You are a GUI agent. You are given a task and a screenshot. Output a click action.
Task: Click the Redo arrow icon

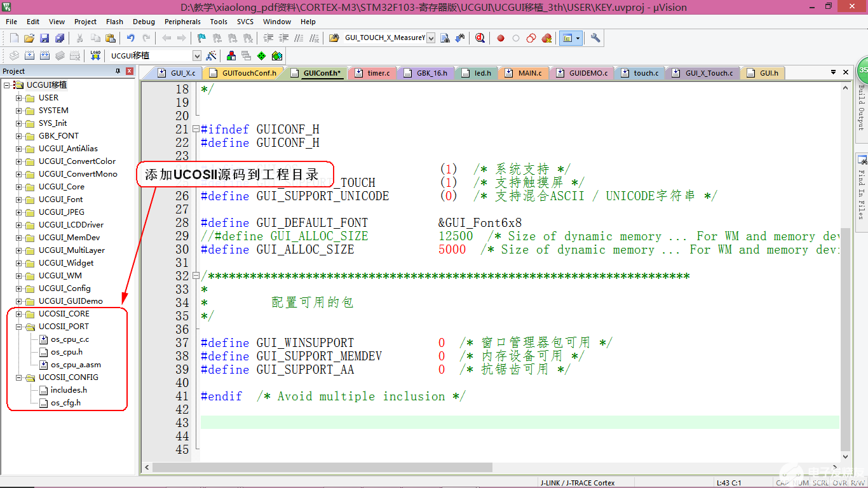click(146, 38)
